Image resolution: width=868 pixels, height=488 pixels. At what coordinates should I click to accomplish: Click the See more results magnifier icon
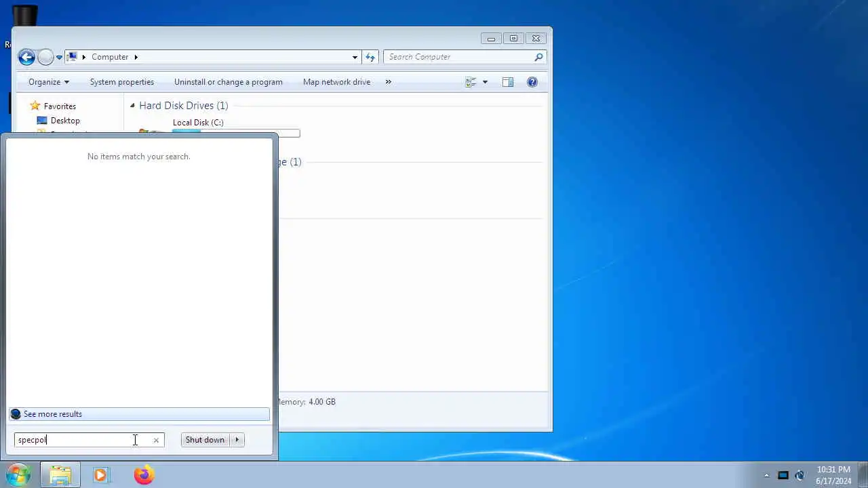(16, 414)
